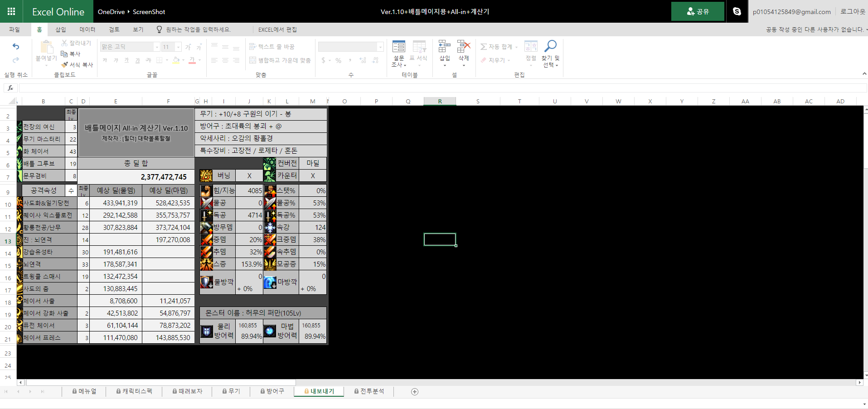Click the Undo arrow icon
This screenshot has height=409, width=868.
coord(16,46)
